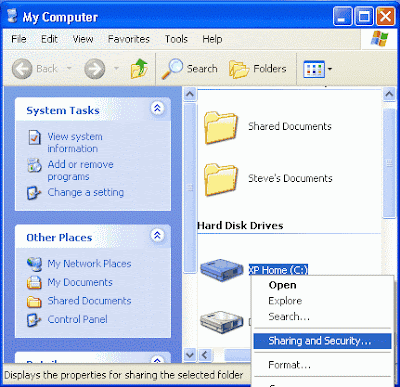Click the Hard Disk Drives group header
The width and height of the screenshot is (400, 387).
(x=240, y=226)
